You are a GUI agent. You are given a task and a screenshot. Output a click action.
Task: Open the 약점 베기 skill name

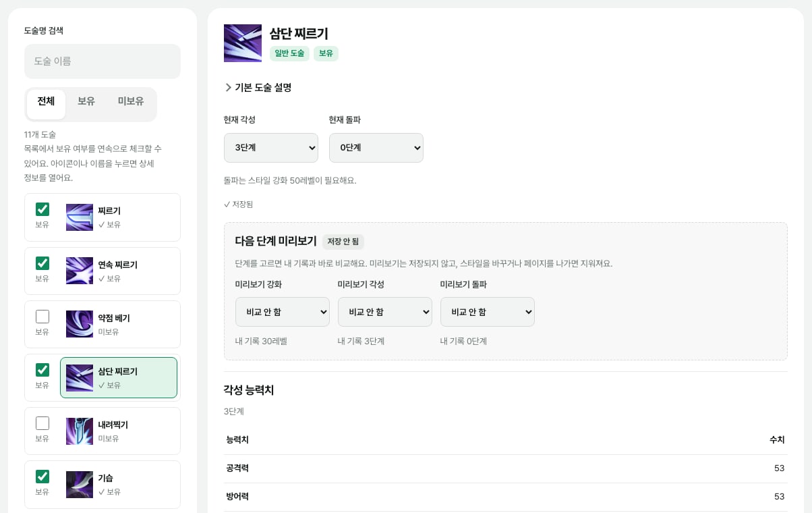pyautogui.click(x=114, y=318)
